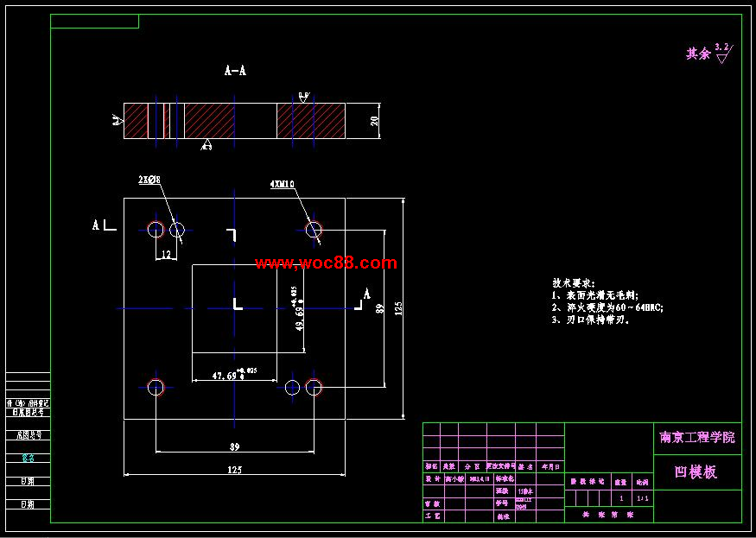Select requirement line 3 刃口保持锋刃
This screenshot has height=538, width=756.
tap(591, 320)
